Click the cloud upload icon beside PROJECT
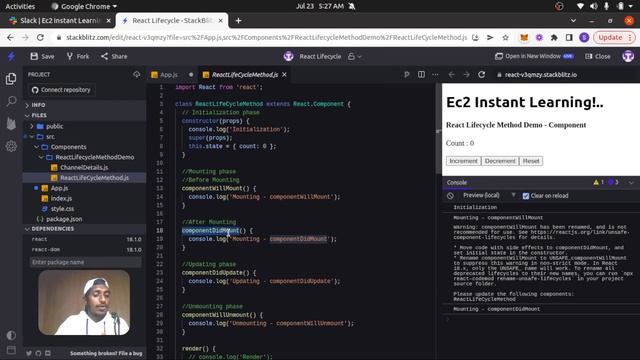The image size is (640, 360). point(136,74)
